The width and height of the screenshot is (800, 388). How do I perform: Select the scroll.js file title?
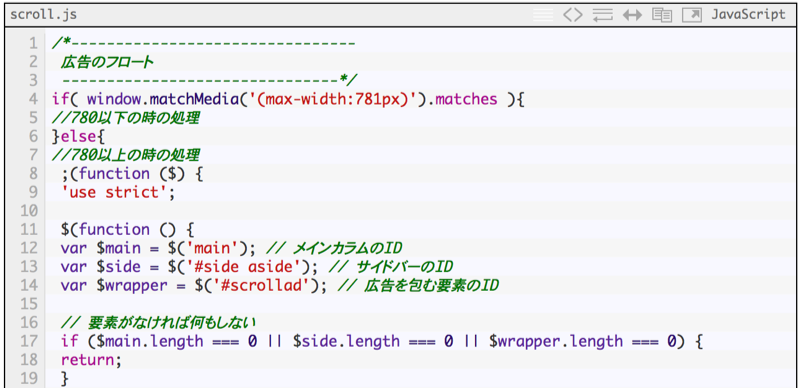(x=43, y=14)
